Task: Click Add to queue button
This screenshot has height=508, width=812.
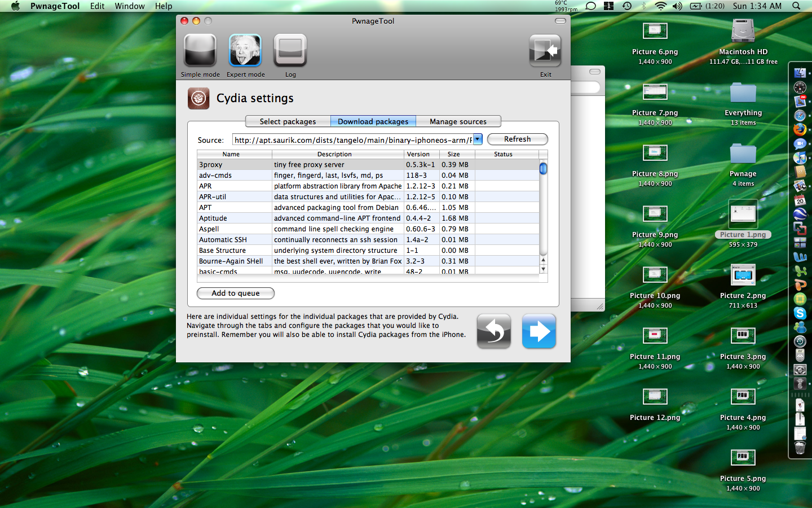Action: (x=236, y=294)
